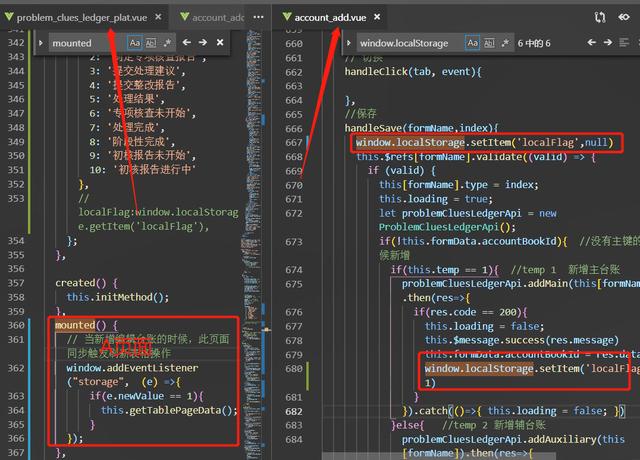Click line number 680 in right editor
This screenshot has height=460, width=640.
pyautogui.click(x=294, y=369)
